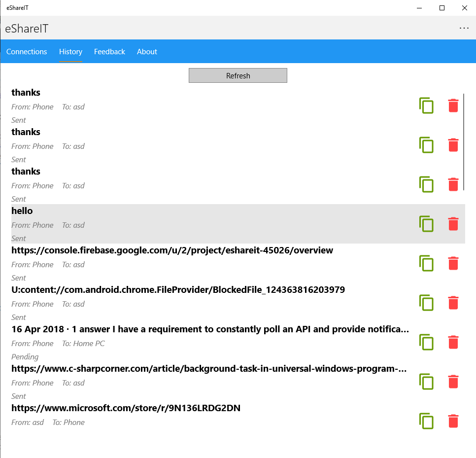Select the pending '16 Apr 2018' message row
This screenshot has width=476, height=458.
tap(197, 343)
